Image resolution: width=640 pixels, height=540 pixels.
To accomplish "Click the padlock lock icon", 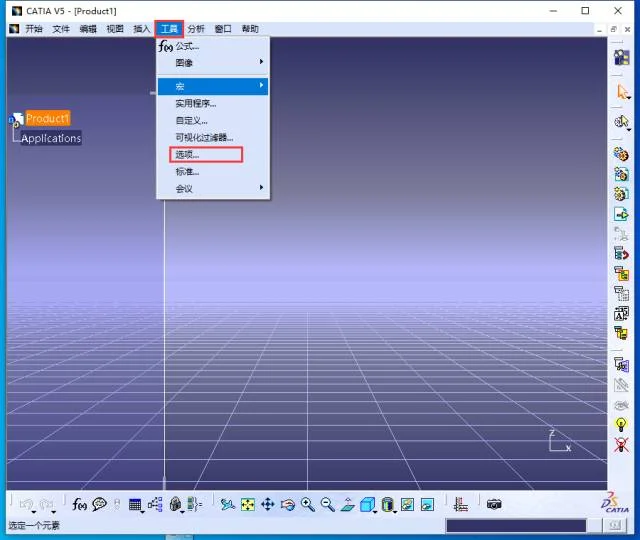I will click(x=175, y=504).
